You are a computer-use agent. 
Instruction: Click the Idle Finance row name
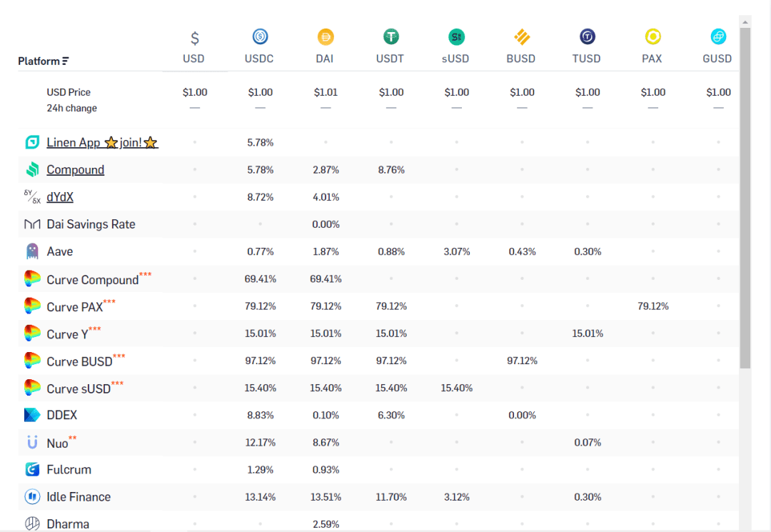pos(79,496)
